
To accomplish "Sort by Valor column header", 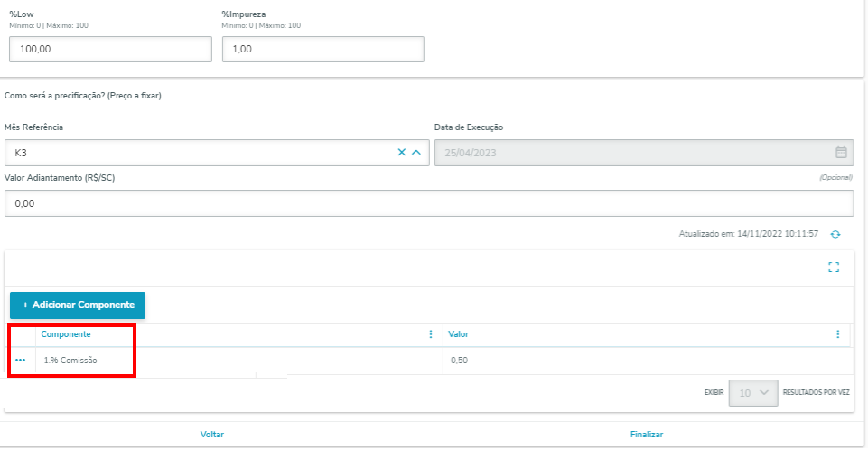I will (458, 334).
